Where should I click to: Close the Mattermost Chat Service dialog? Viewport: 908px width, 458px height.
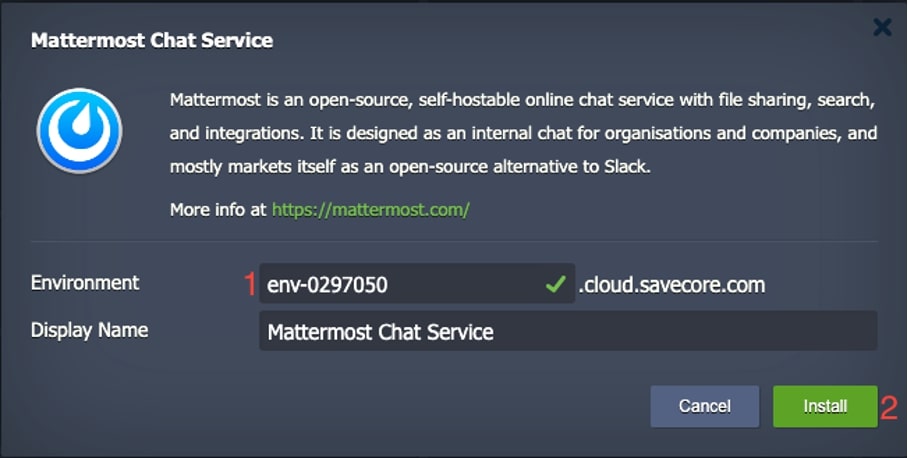tap(882, 27)
